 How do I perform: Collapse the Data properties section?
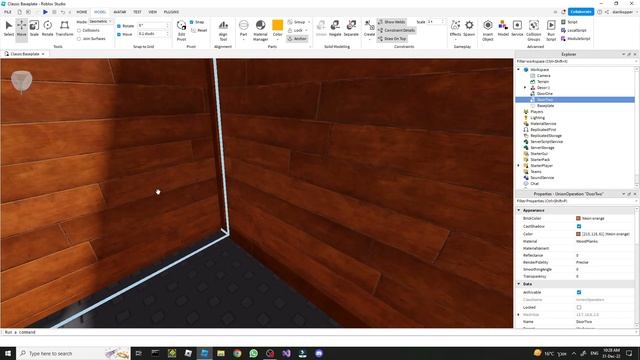click(519, 284)
